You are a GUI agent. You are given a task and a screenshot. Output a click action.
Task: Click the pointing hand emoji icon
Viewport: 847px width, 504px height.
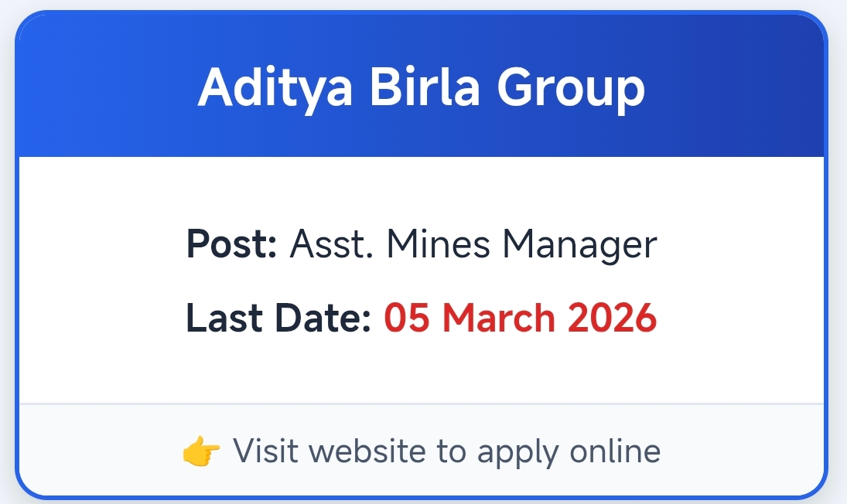[200, 451]
